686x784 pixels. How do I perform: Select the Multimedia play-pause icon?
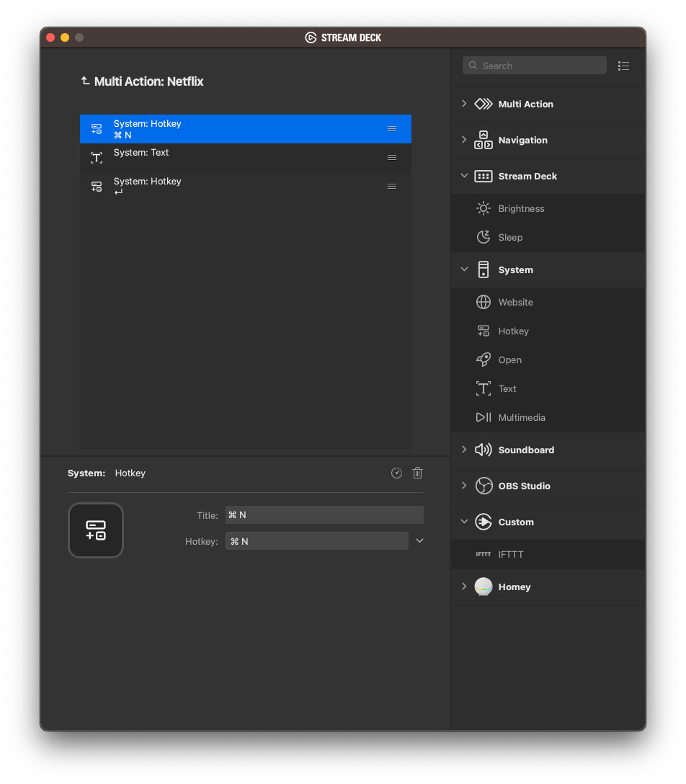click(x=483, y=417)
